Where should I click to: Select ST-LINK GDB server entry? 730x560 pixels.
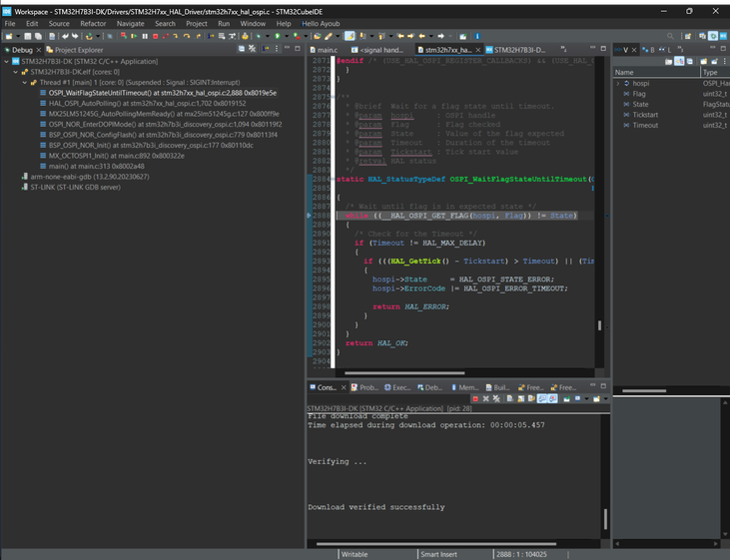tap(76, 187)
